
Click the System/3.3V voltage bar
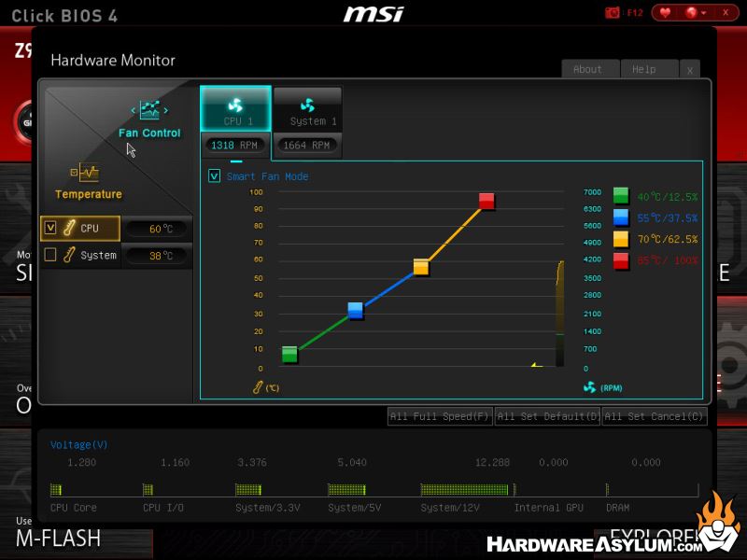pos(248,489)
